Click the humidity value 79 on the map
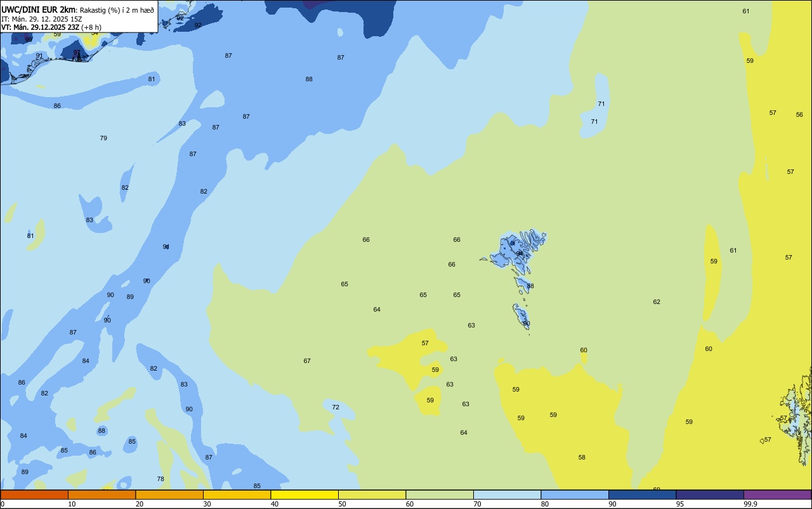 103,138
